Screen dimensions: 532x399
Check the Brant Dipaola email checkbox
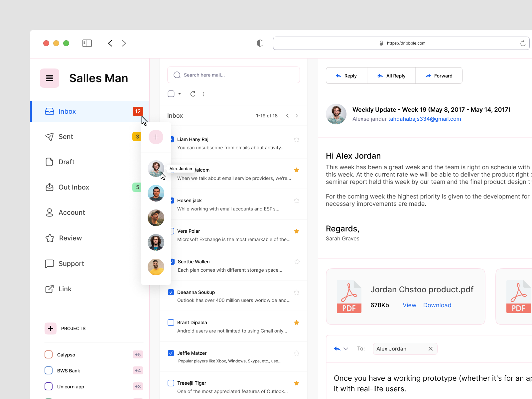171,323
